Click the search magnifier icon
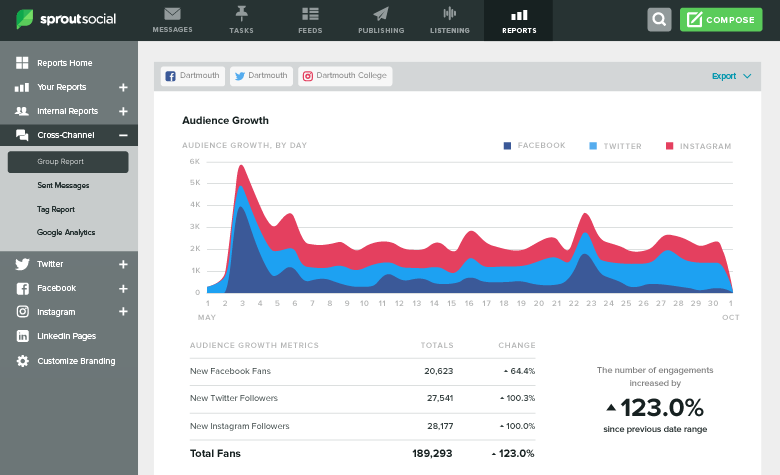This screenshot has height=475, width=780. pos(659,20)
